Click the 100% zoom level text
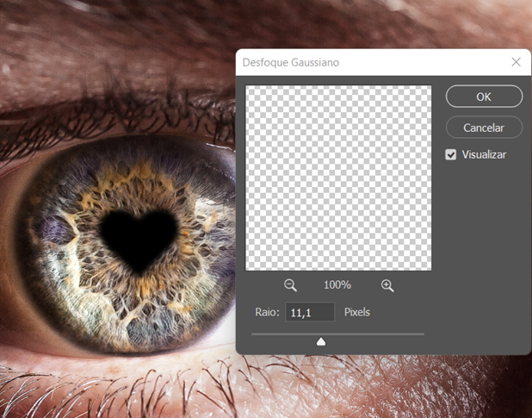The height and width of the screenshot is (418, 532). click(337, 284)
